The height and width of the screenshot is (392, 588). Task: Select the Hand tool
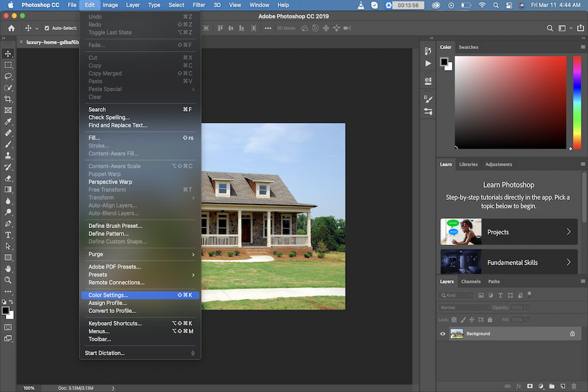(x=8, y=269)
